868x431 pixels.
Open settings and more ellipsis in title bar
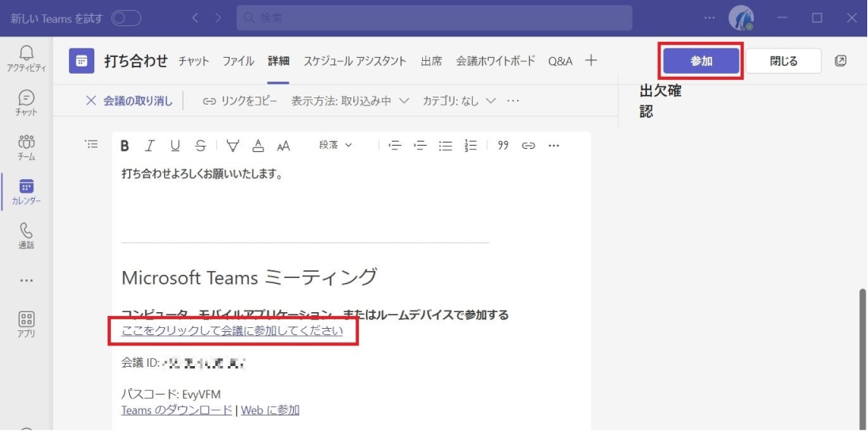(709, 18)
